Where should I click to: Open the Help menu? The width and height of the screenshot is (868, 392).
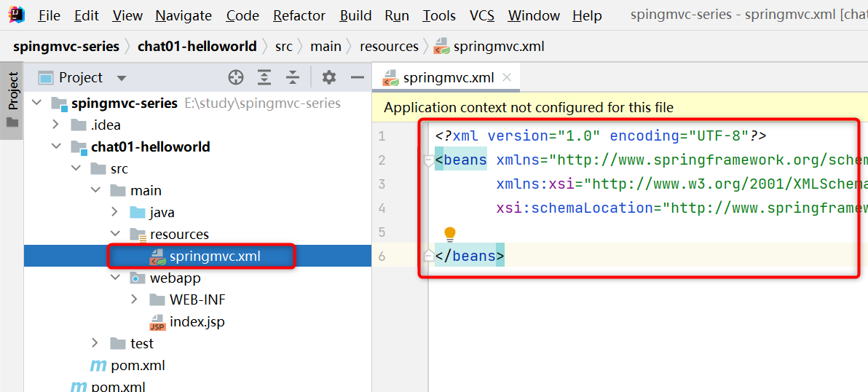588,15
